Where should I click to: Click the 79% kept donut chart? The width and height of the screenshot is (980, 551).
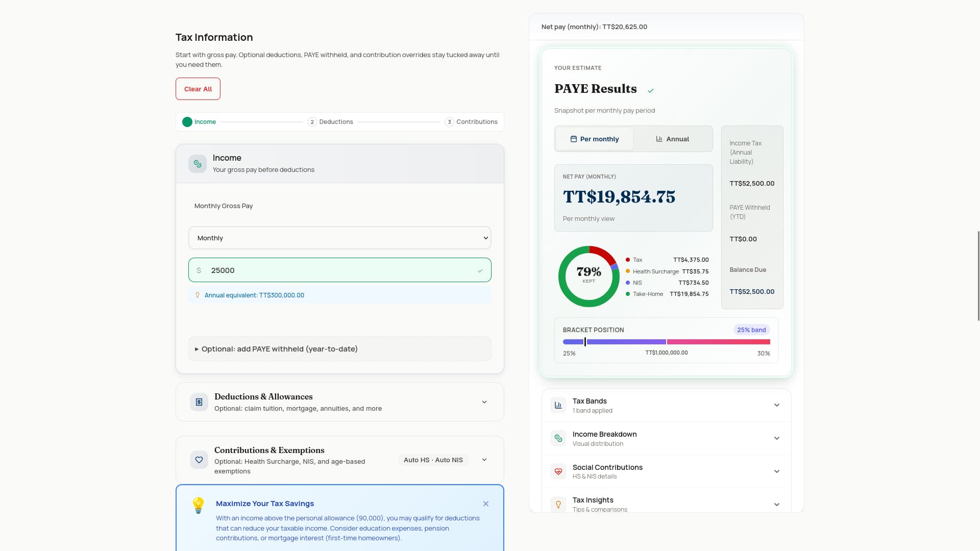[589, 277]
